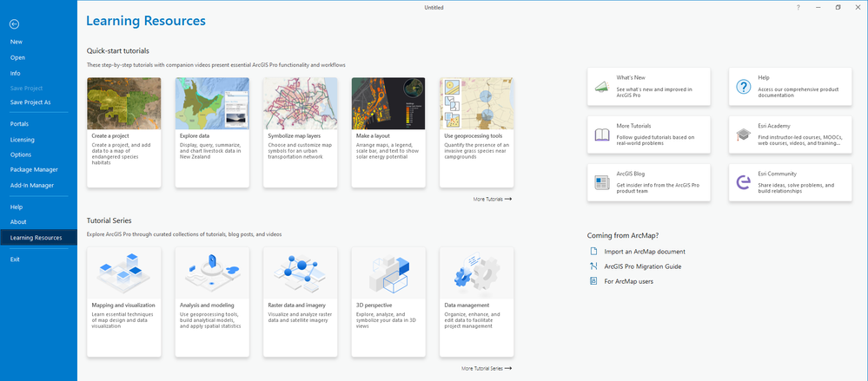
Task: Click the Esri Academy graduation cap icon
Action: pyautogui.click(x=743, y=135)
